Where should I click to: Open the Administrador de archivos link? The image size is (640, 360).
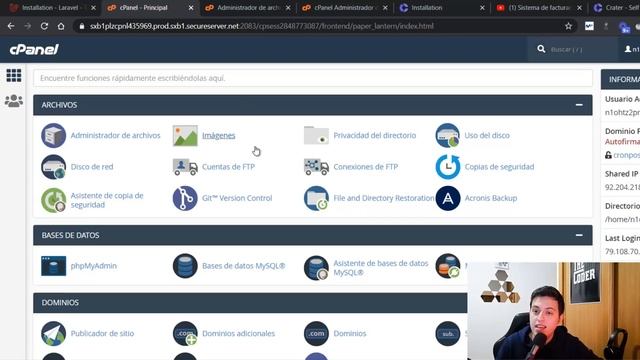coord(116,136)
